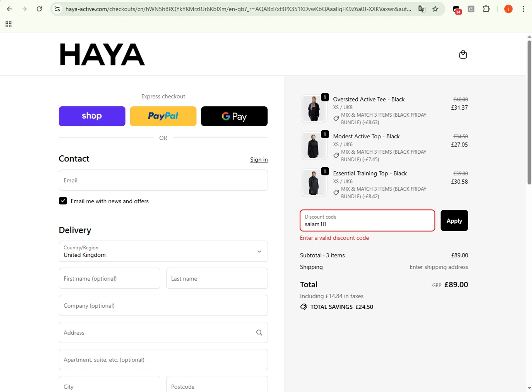This screenshot has width=532, height=392.
Task: Click 'Enter a valid discount code' error text
Action: click(x=334, y=238)
